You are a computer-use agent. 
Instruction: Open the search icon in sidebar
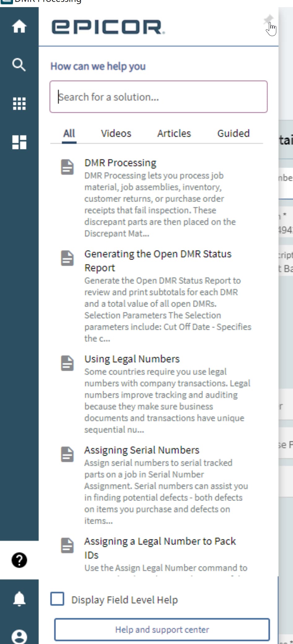click(19, 65)
